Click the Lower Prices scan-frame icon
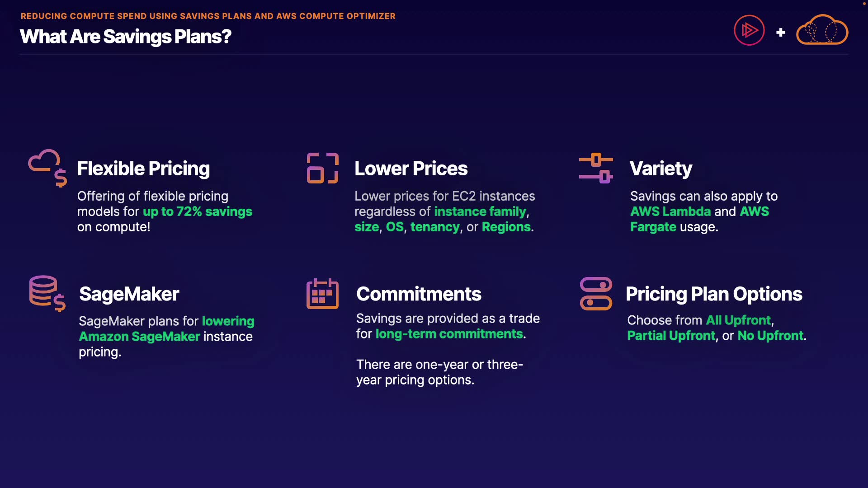The width and height of the screenshot is (868, 488). [x=322, y=168]
